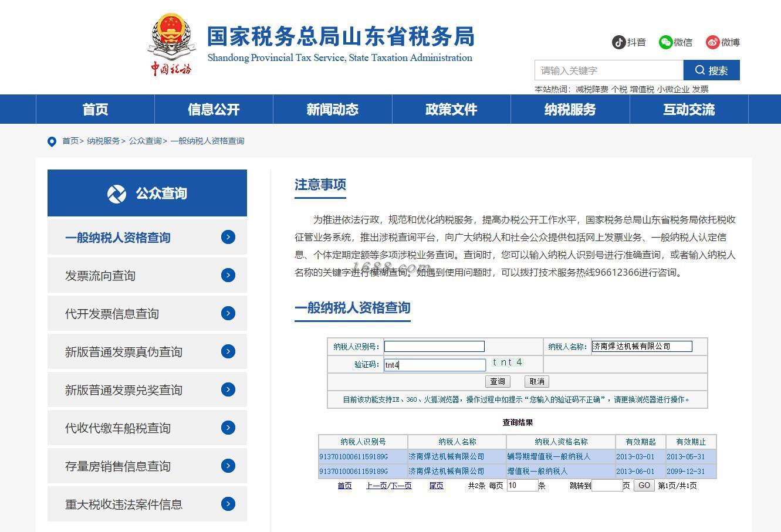Screen dimensions: 781x532
Task: Focus the 跳转到 page number input
Action: tap(607, 486)
